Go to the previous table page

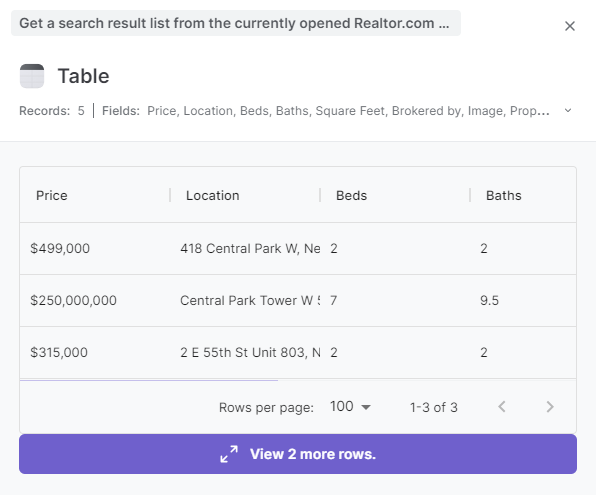click(x=502, y=407)
